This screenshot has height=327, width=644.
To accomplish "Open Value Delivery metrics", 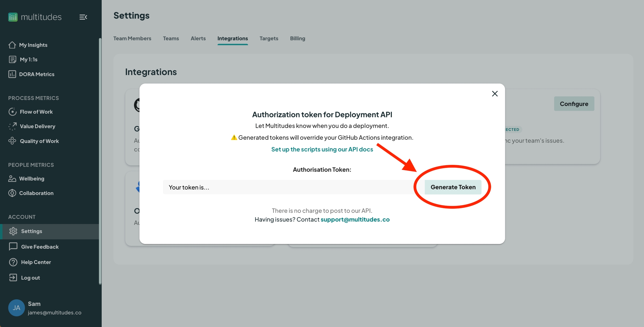I will coord(37,126).
